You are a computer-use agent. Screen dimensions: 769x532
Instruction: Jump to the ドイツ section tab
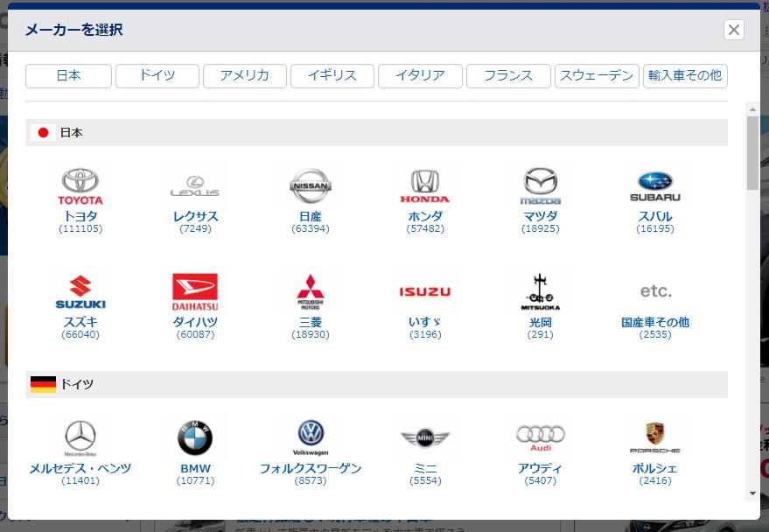[157, 76]
